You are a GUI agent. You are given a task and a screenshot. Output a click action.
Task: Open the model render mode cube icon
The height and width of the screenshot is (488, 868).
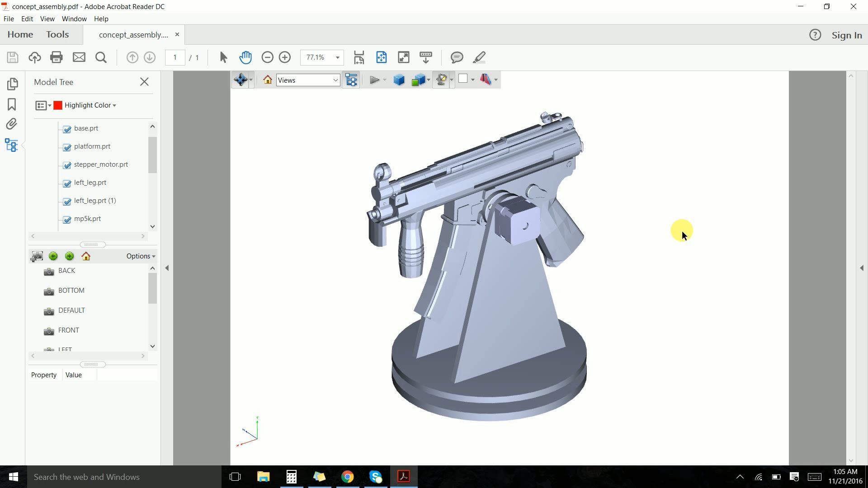[x=399, y=80]
